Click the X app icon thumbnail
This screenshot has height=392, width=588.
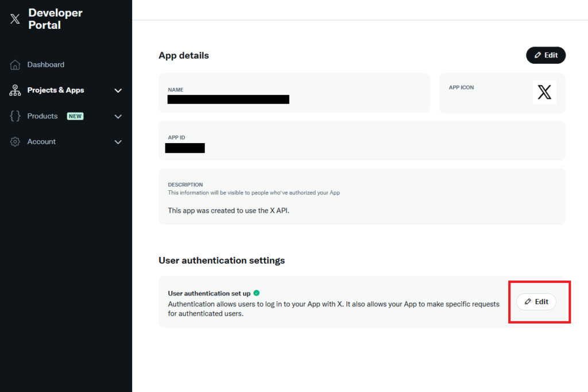point(544,92)
